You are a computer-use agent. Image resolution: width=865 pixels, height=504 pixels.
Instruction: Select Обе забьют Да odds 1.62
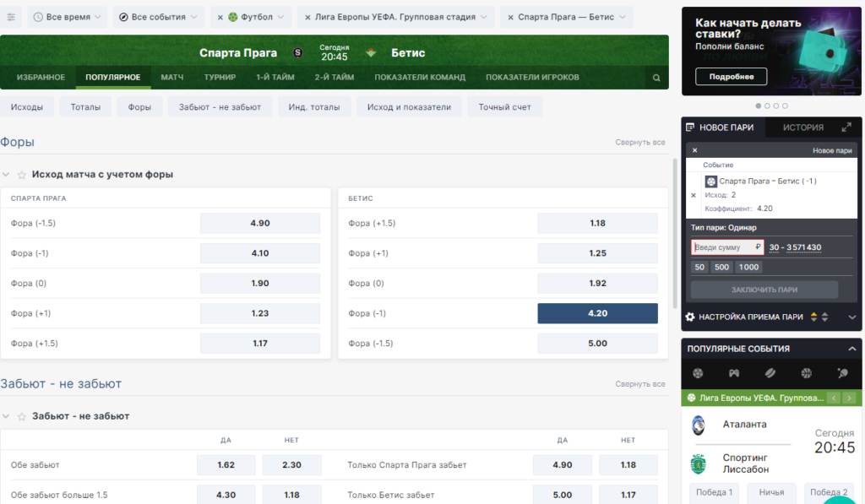(226, 465)
